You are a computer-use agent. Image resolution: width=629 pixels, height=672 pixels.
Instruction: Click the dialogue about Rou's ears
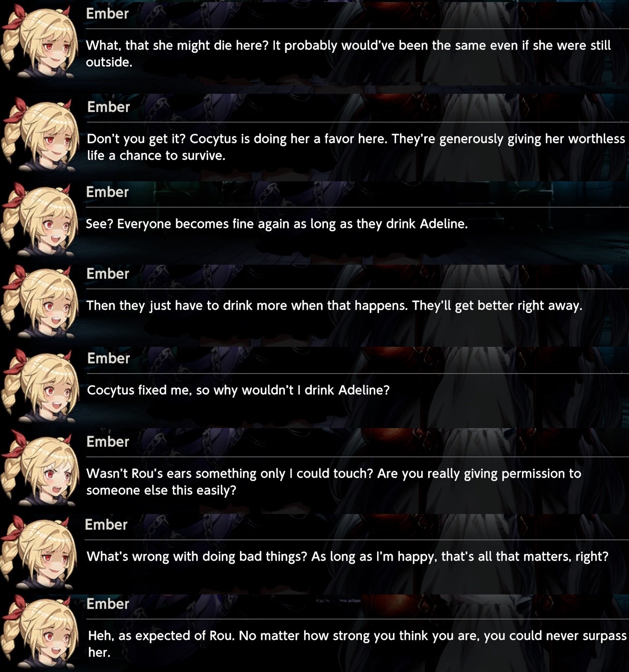(334, 481)
